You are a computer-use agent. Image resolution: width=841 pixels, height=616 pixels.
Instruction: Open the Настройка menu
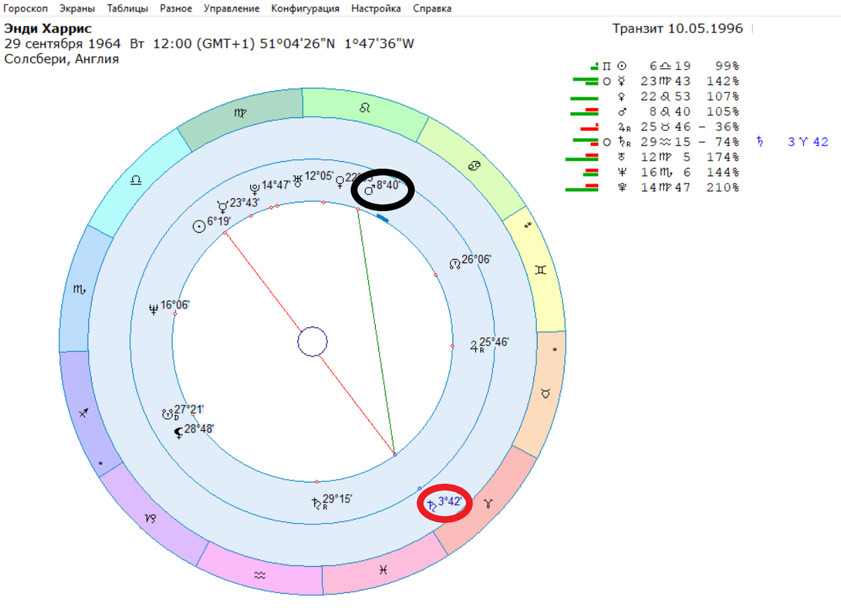(376, 8)
